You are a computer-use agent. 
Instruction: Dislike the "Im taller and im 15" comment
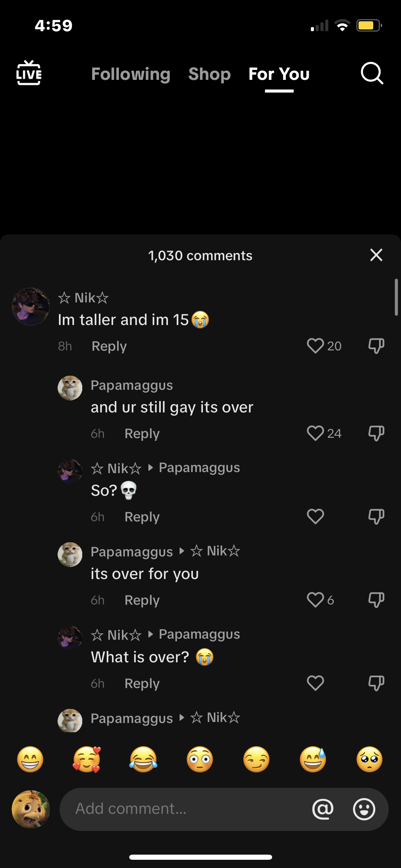[x=376, y=346]
